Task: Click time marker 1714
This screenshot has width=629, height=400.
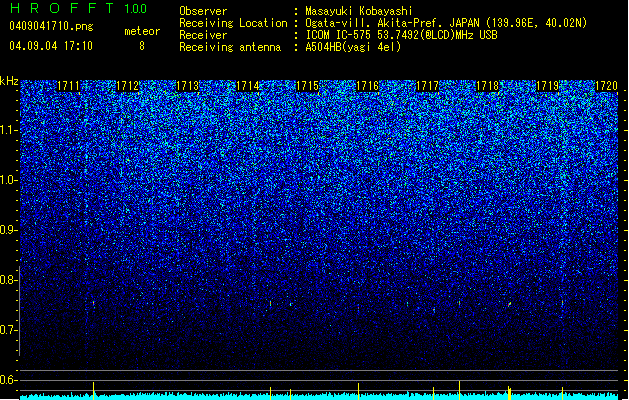Action: pos(247,86)
